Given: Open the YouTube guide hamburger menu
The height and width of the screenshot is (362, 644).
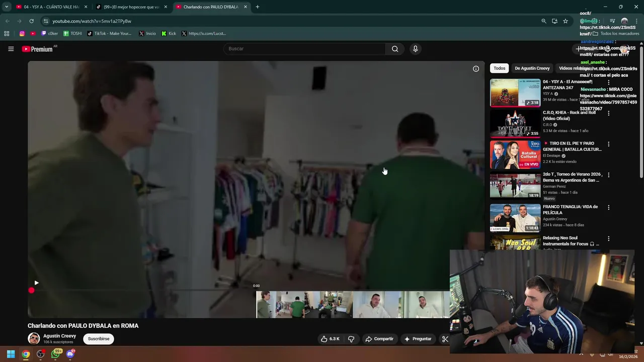Looking at the screenshot, I should click(11, 49).
